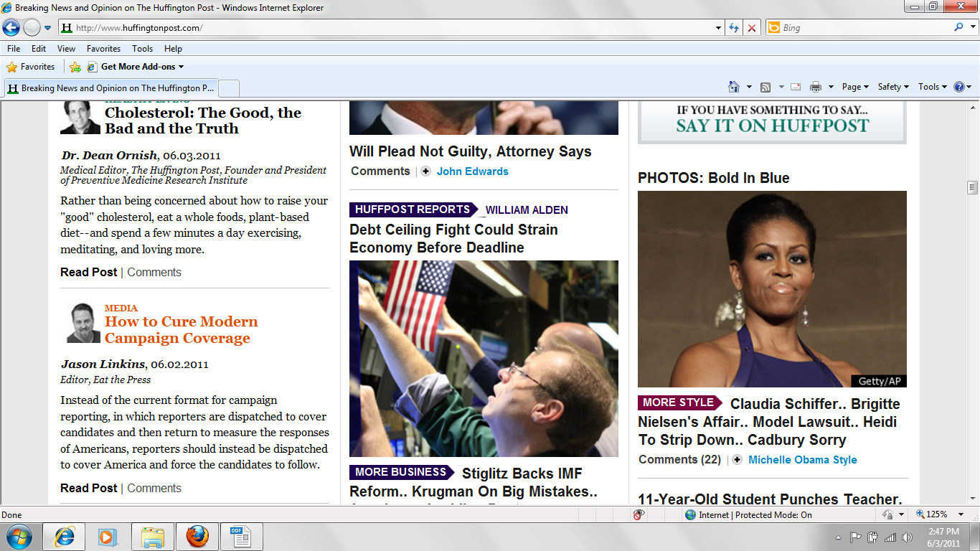The height and width of the screenshot is (551, 980).
Task: Open Debt Ceiling Fight headline
Action: click(x=453, y=238)
